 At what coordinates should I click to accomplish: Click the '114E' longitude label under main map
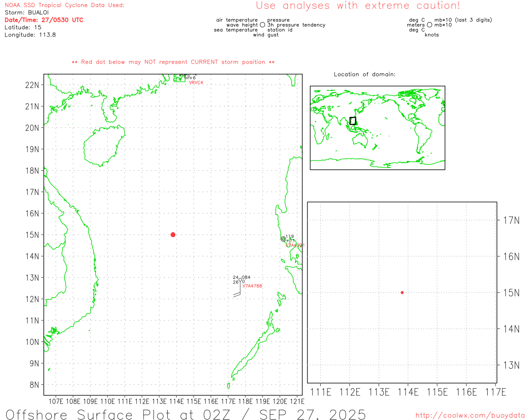tap(176, 401)
